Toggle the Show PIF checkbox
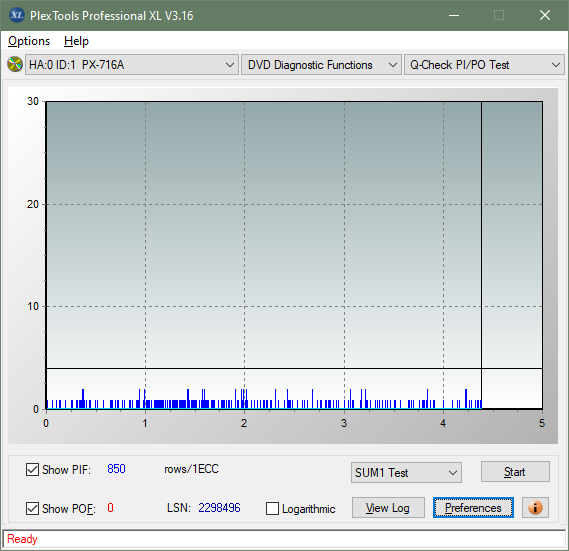 coord(32,469)
